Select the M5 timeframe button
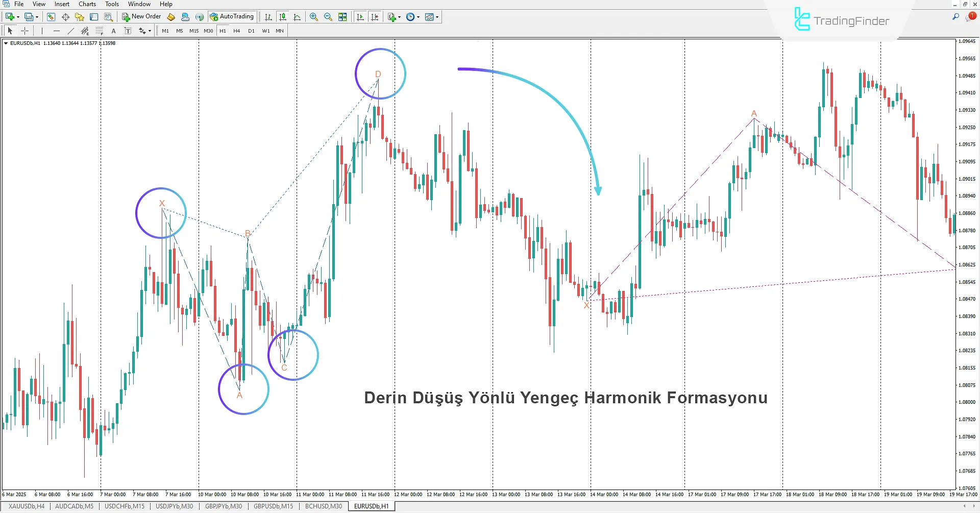This screenshot has height=513, width=980. 179,31
